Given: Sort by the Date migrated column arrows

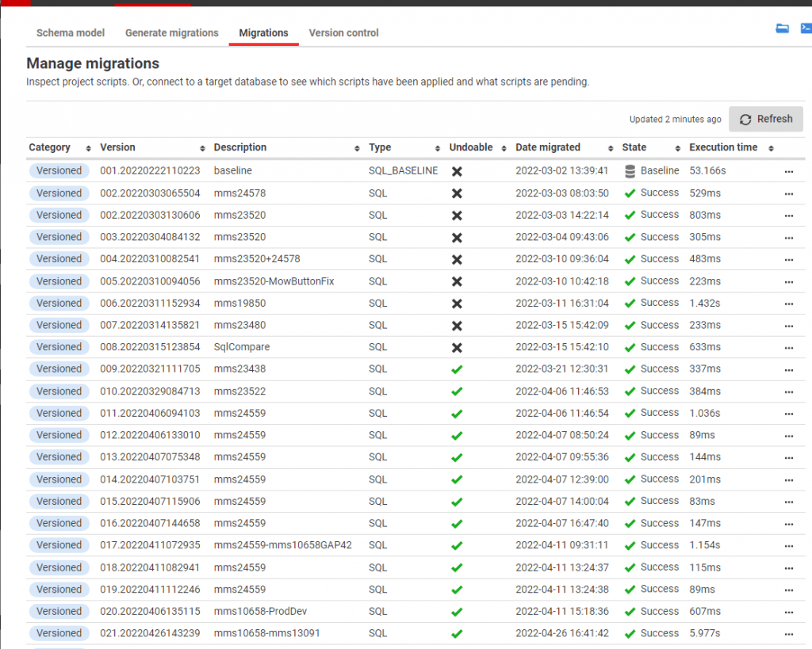Looking at the screenshot, I should tap(610, 147).
